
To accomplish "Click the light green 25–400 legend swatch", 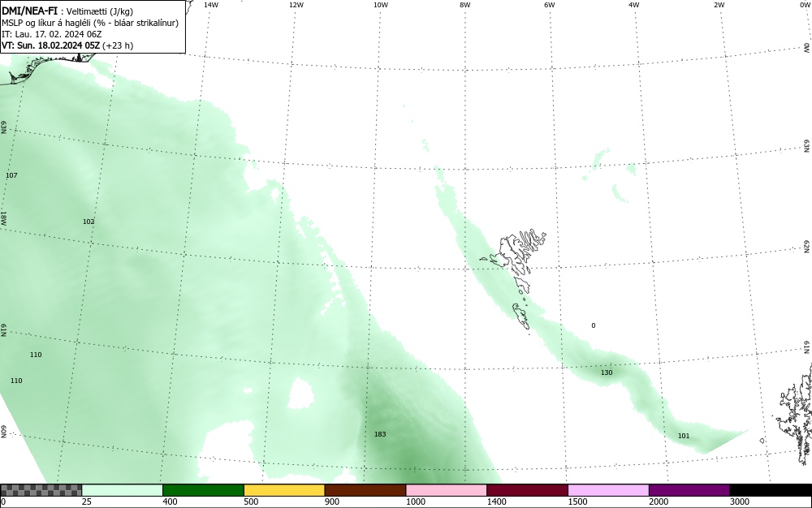I will pos(123,490).
